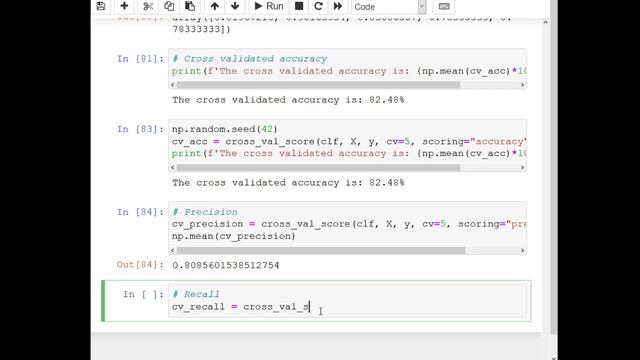Save the notebook with the floppy icon
Viewport: 640px width, 360px height.
(101, 6)
